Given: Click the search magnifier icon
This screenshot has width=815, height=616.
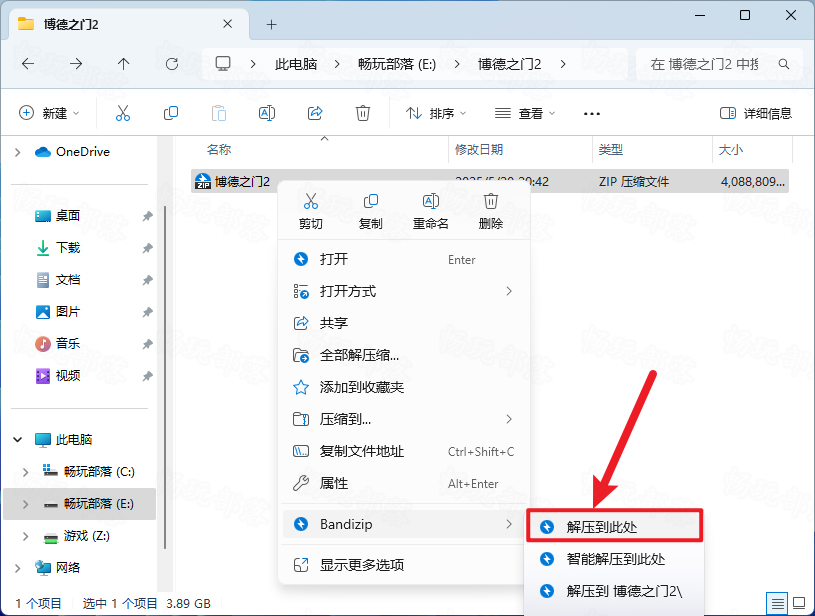Looking at the screenshot, I should [x=784, y=64].
